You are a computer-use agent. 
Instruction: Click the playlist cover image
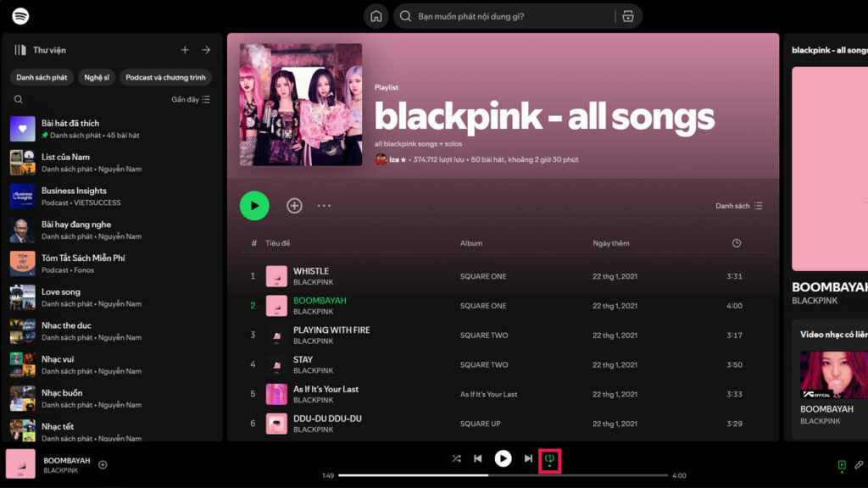[x=301, y=104]
